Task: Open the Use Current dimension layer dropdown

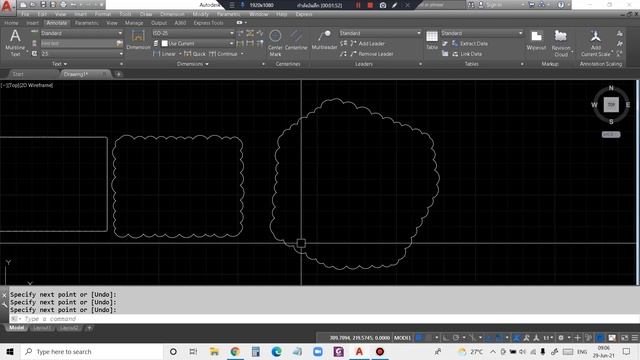Action: pyautogui.click(x=197, y=43)
